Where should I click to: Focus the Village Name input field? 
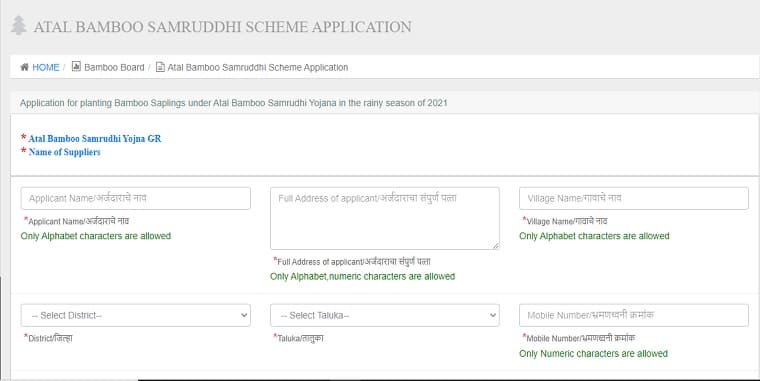click(633, 198)
